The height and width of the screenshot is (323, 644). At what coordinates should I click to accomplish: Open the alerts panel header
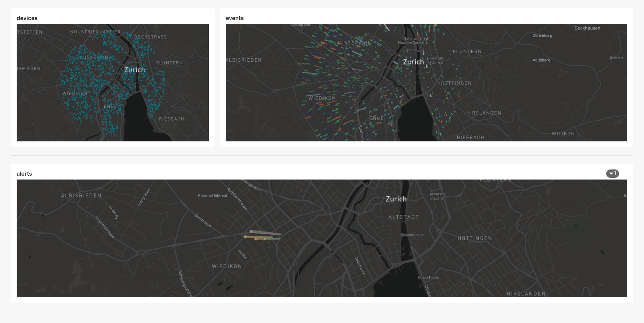(x=24, y=174)
